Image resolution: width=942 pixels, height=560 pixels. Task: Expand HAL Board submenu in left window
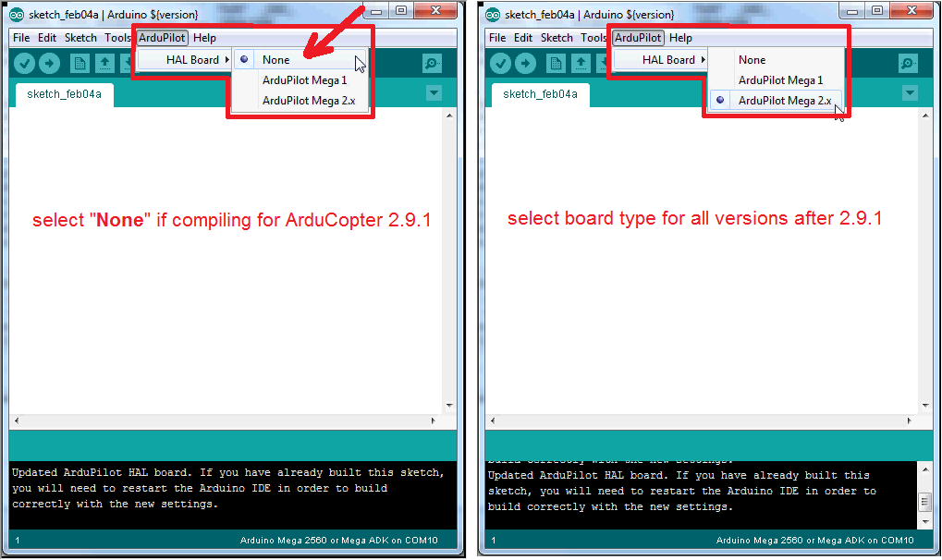[x=192, y=60]
